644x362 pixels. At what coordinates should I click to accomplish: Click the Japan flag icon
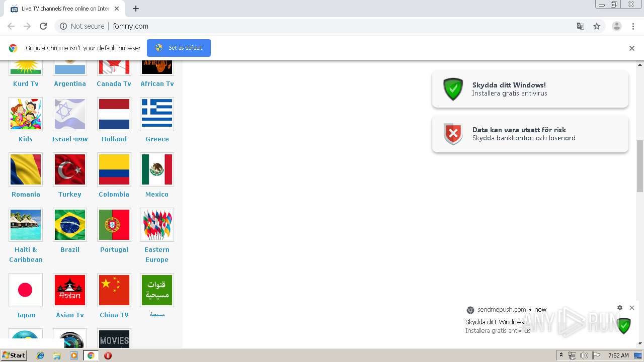26,290
